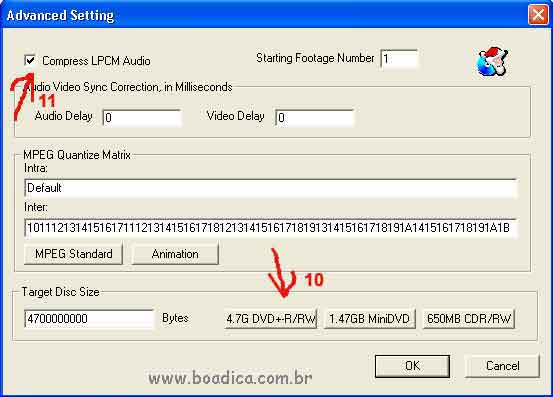Screen dimensions: 553x397
Task: Click the Advanced Setting title bar text
Action: click(x=60, y=16)
